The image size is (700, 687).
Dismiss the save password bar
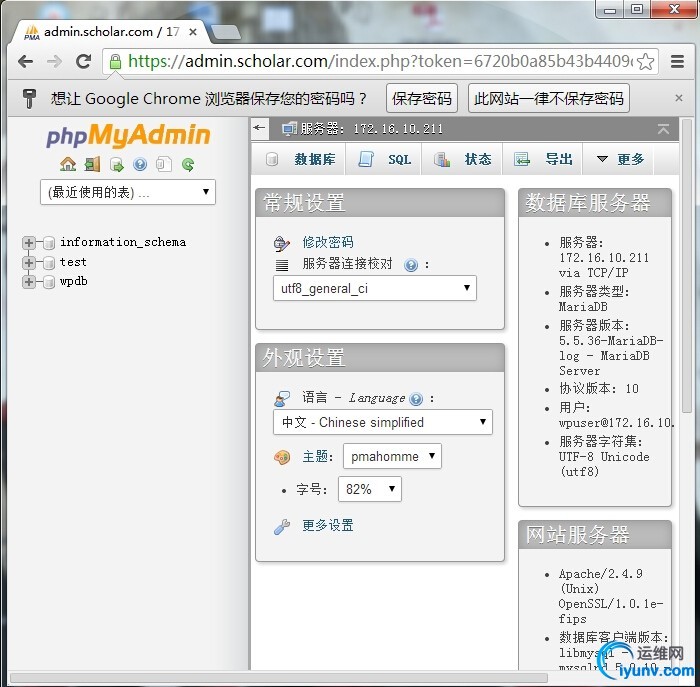coord(679,98)
